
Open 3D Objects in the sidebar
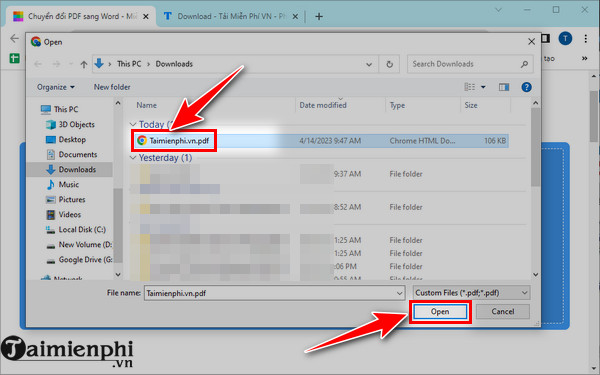click(x=76, y=124)
